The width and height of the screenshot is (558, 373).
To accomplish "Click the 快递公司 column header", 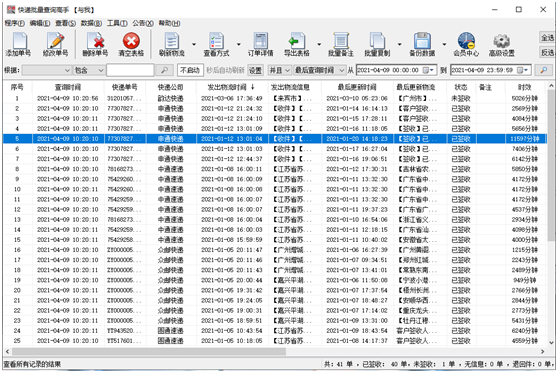I will (170, 87).
